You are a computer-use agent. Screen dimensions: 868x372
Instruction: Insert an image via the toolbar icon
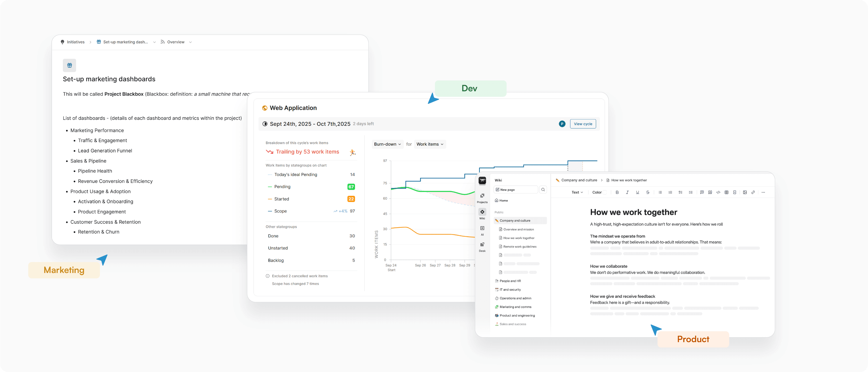tap(745, 192)
